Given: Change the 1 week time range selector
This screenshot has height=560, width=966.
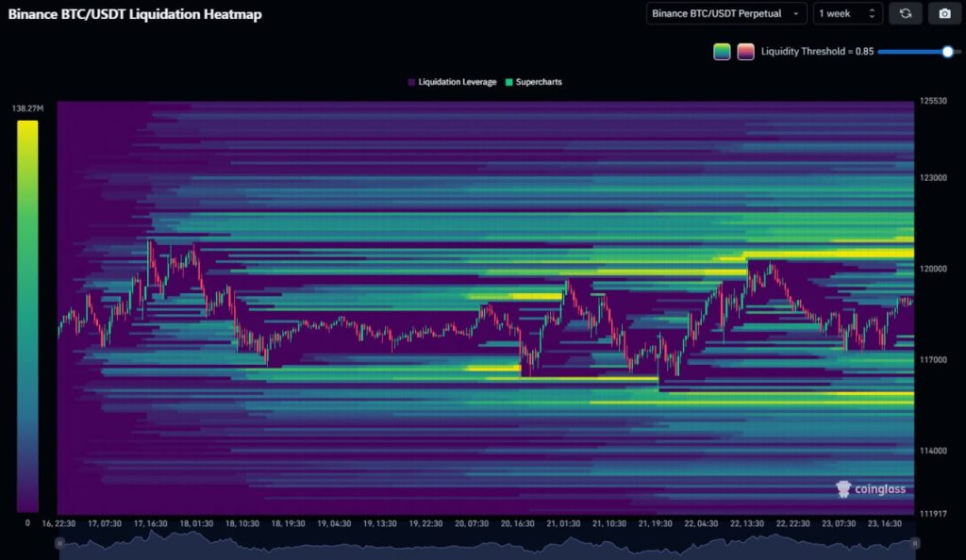Looking at the screenshot, I should 848,13.
